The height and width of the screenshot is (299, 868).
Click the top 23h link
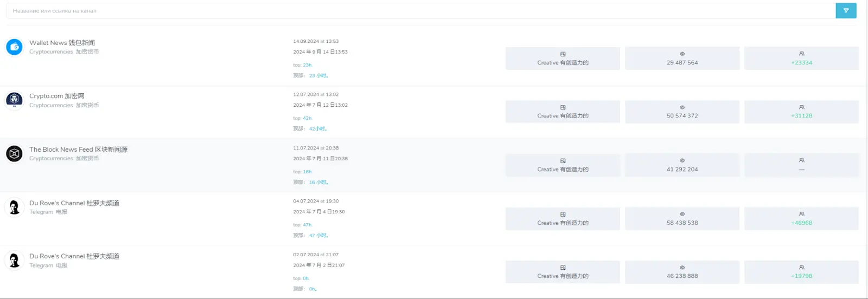pos(307,65)
